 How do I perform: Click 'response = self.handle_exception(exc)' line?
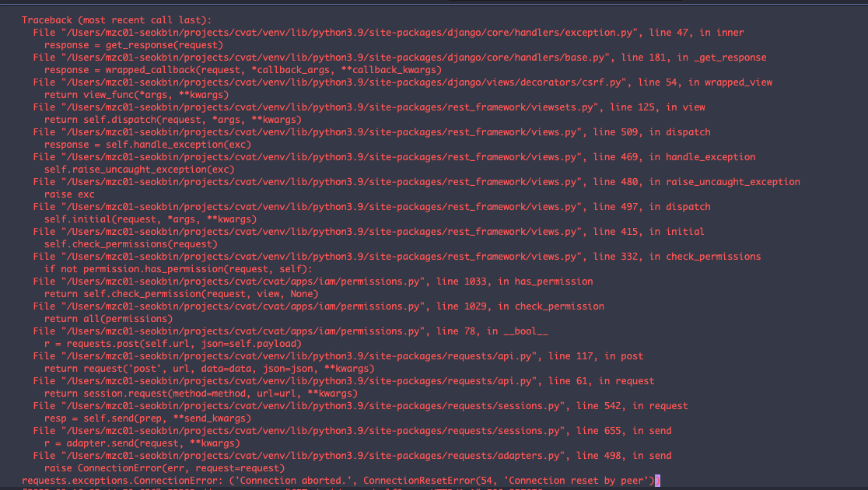coord(148,145)
